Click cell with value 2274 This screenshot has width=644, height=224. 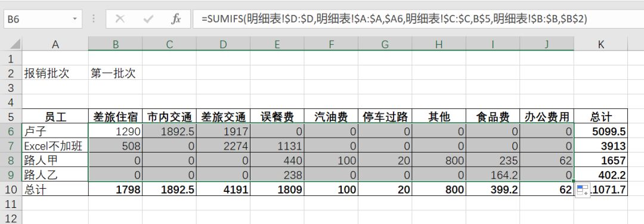(223, 145)
